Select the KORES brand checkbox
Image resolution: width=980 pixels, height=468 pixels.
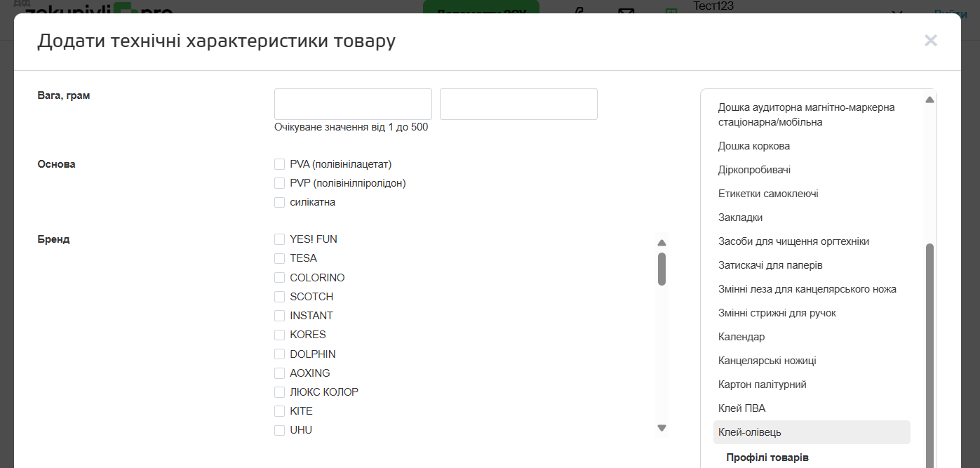[x=280, y=335]
